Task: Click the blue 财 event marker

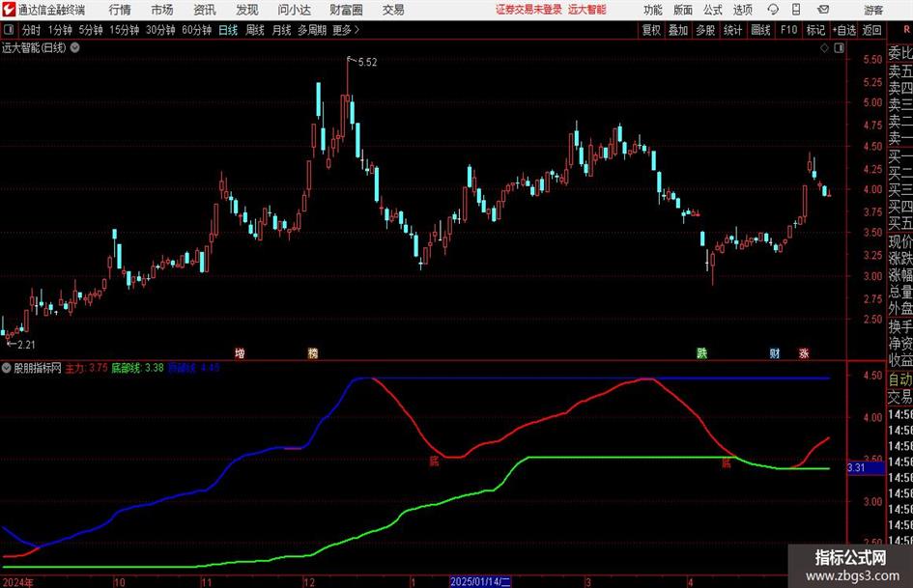Action: click(775, 352)
